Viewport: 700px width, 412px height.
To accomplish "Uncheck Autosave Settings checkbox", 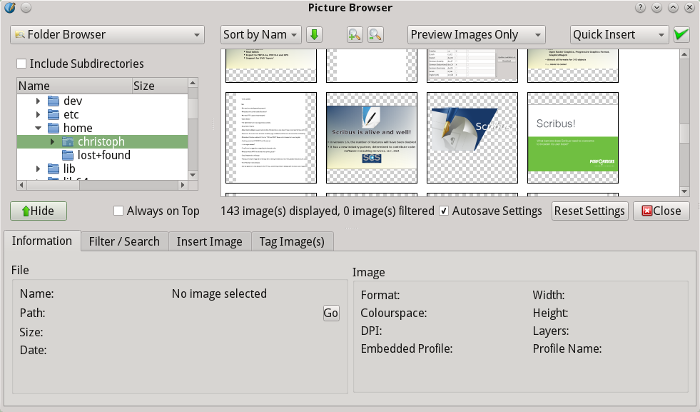I will pyautogui.click(x=444, y=211).
